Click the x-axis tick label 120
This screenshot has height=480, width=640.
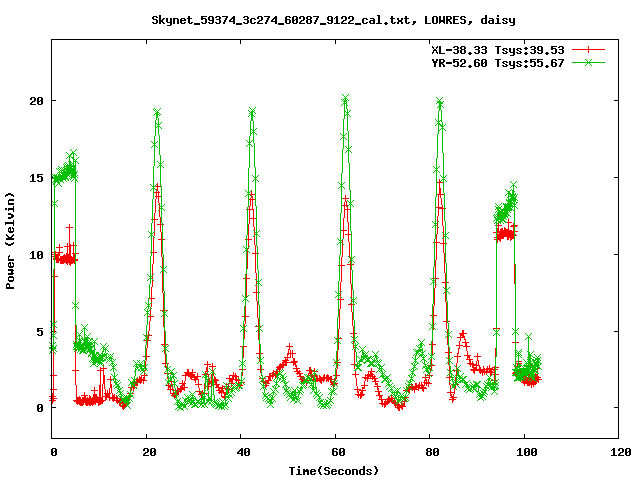click(621, 452)
